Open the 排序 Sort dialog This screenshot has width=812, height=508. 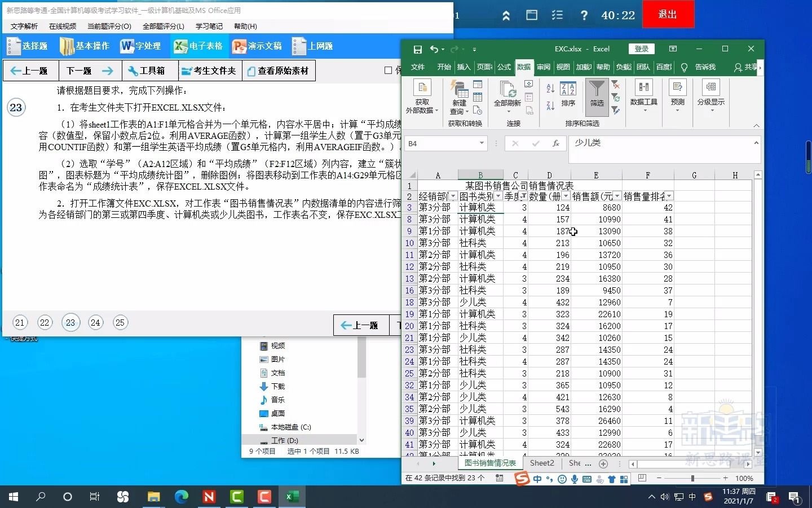click(x=567, y=96)
